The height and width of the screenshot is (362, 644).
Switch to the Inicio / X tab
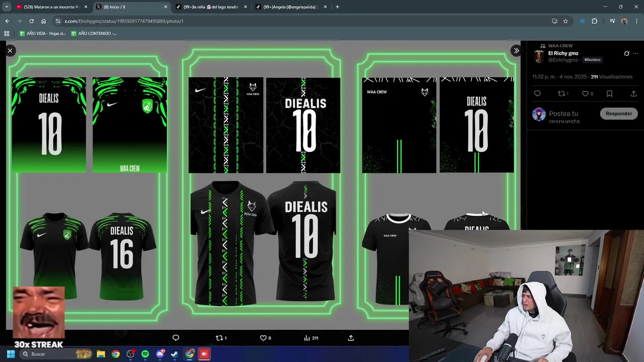[x=132, y=7]
